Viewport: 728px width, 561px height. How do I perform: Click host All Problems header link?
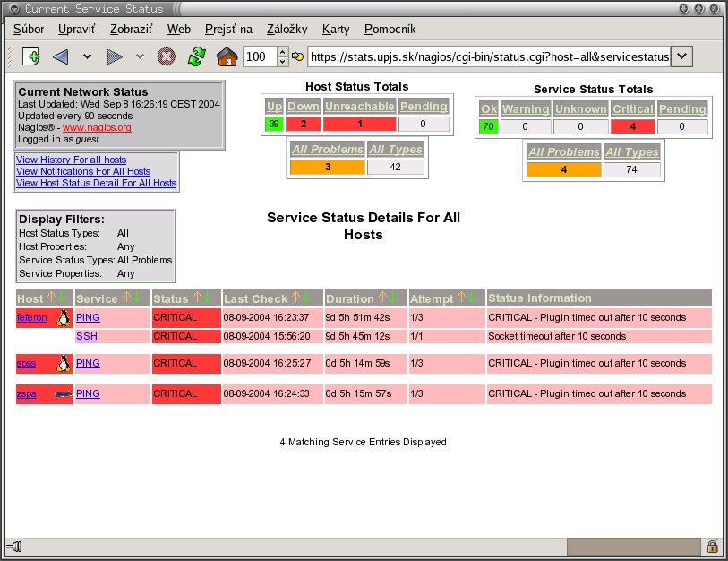coord(328,149)
